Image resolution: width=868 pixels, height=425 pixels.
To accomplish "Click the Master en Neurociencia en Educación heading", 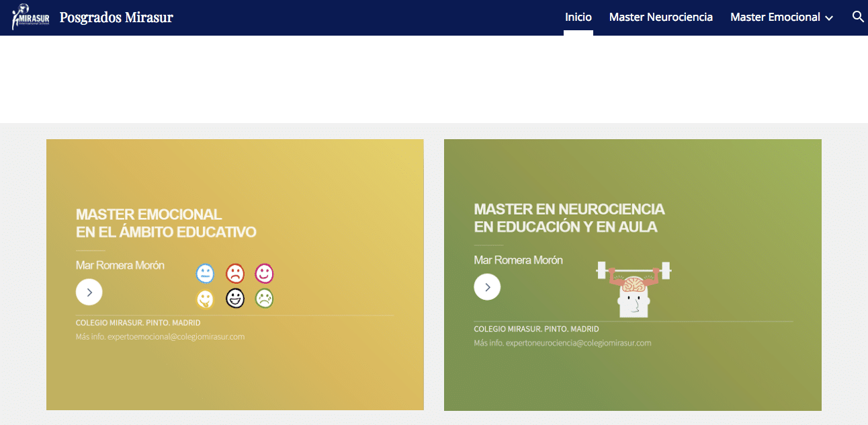I will [x=570, y=218].
